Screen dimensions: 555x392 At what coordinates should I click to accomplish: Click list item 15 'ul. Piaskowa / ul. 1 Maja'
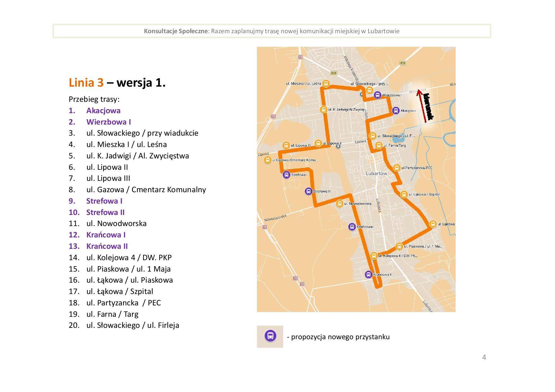tap(120, 269)
